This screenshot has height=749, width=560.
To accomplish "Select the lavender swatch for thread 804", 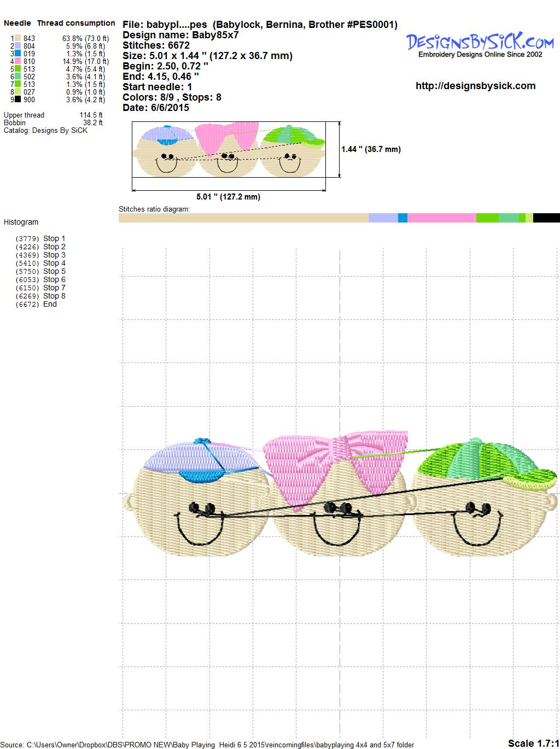I will click(x=18, y=46).
